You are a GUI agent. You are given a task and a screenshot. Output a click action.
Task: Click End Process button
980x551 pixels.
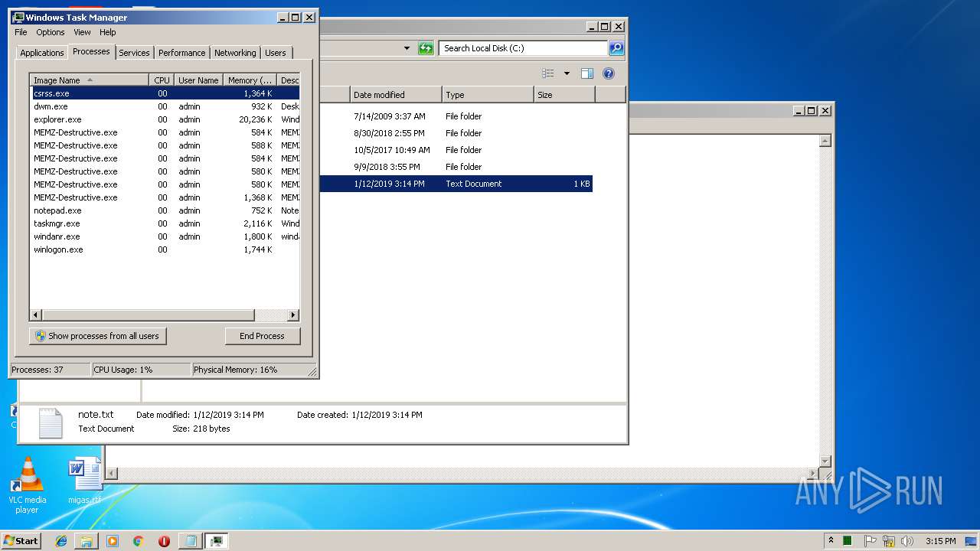click(x=263, y=336)
